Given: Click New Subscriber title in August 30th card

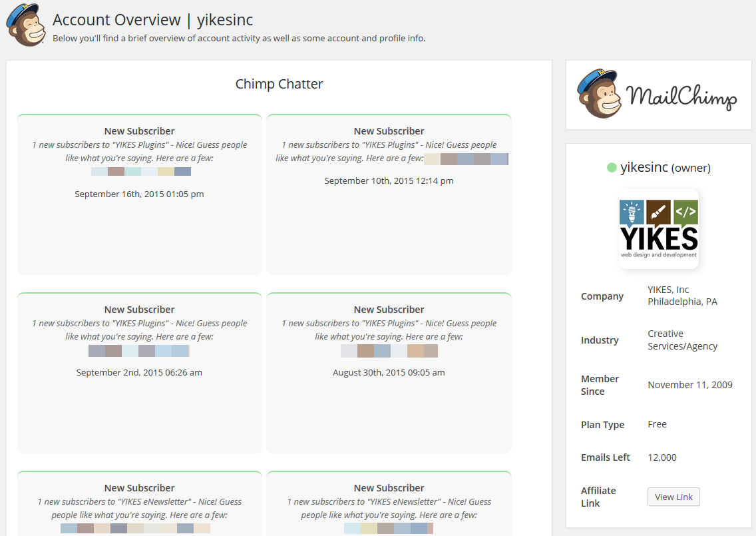Looking at the screenshot, I should click(x=389, y=310).
